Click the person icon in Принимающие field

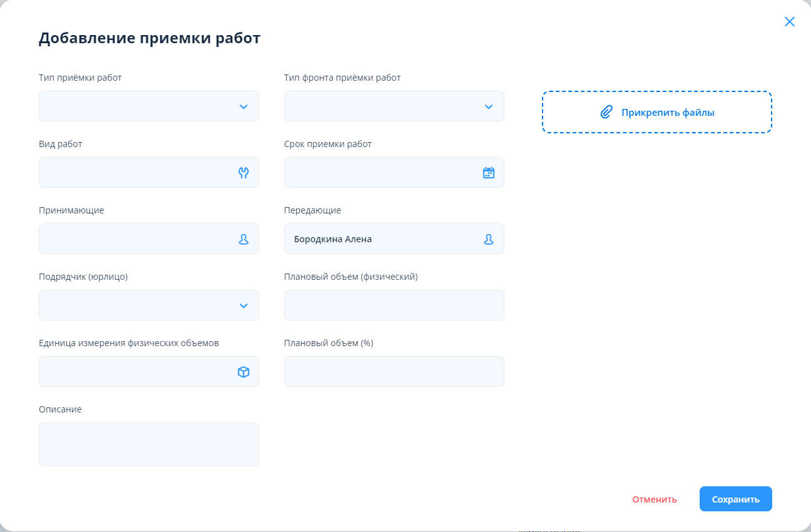pos(243,239)
